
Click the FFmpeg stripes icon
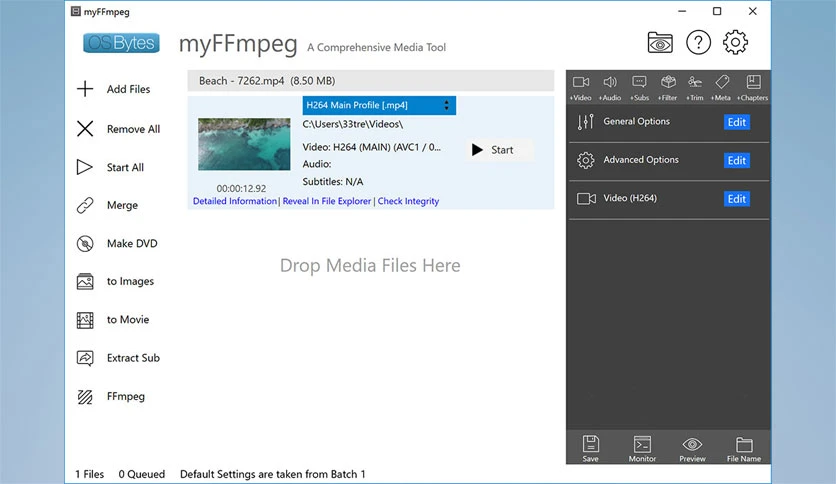[x=85, y=397]
